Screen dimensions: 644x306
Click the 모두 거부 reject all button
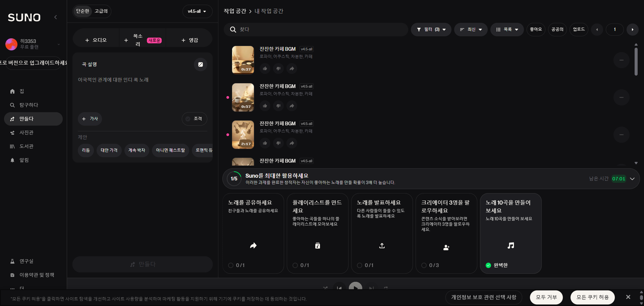tap(546, 297)
